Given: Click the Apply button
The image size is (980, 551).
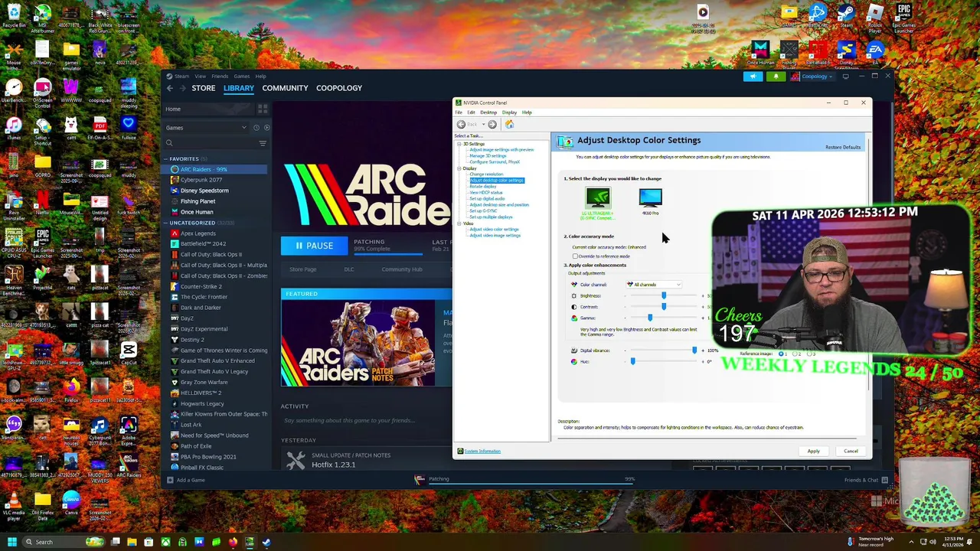Looking at the screenshot, I should pos(813,451).
